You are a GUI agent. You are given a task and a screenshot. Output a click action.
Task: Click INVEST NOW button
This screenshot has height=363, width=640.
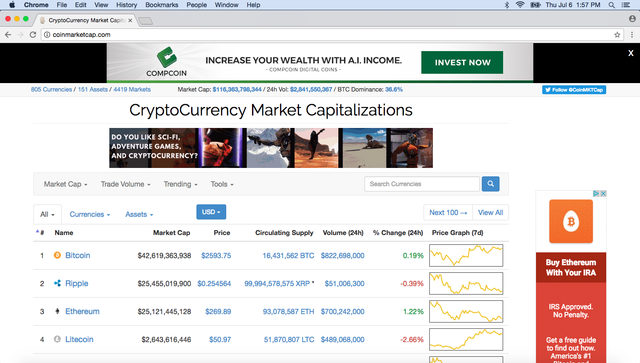pyautogui.click(x=462, y=62)
